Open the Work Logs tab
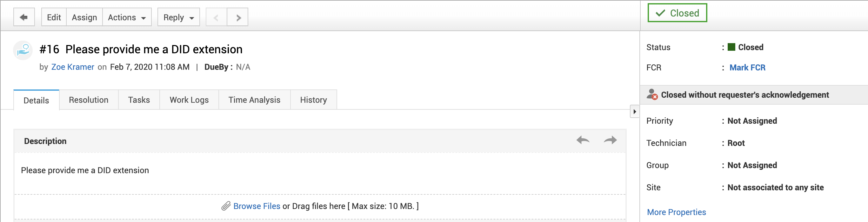 click(189, 100)
